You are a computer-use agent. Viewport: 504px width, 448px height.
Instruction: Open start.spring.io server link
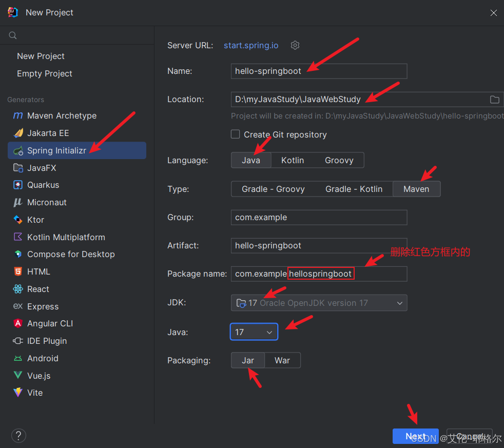[x=251, y=45]
